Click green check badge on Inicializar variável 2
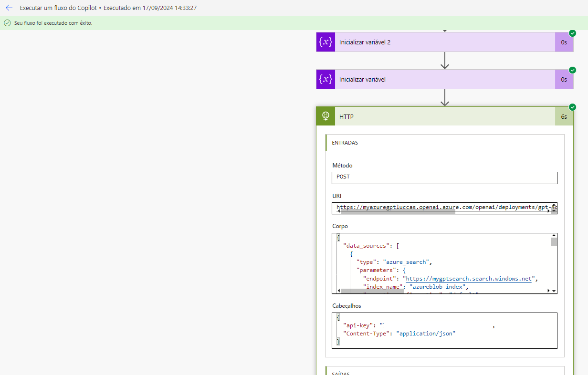 [x=572, y=33]
